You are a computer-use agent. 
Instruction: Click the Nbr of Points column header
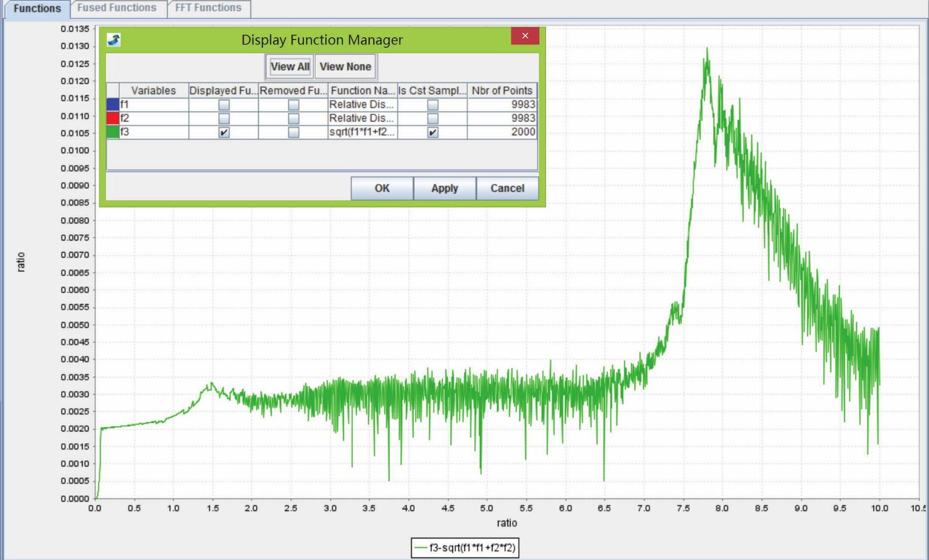point(502,90)
